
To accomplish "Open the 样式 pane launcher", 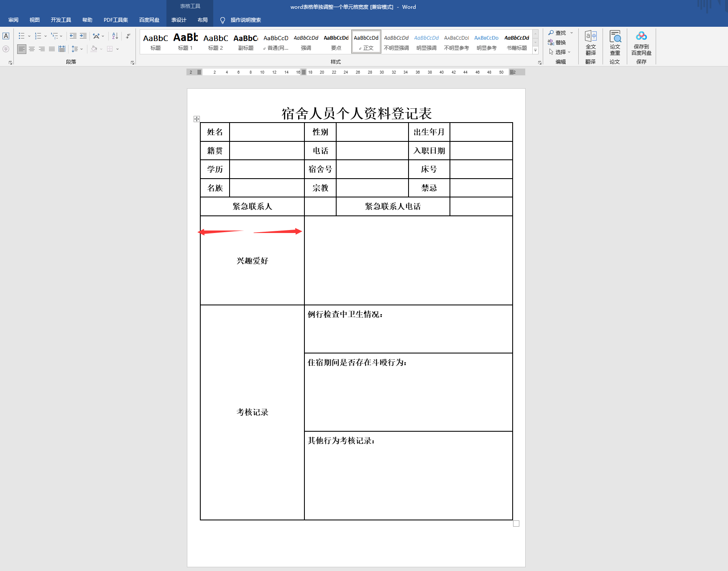I will tap(540, 62).
